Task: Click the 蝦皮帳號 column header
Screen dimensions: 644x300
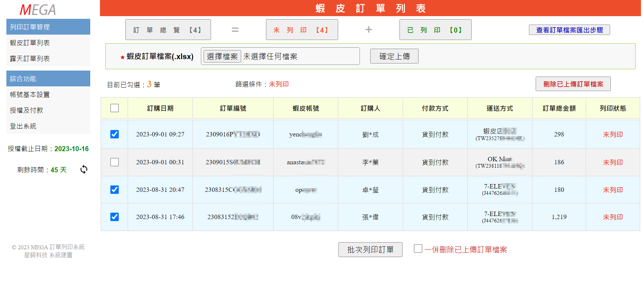Action: click(306, 108)
